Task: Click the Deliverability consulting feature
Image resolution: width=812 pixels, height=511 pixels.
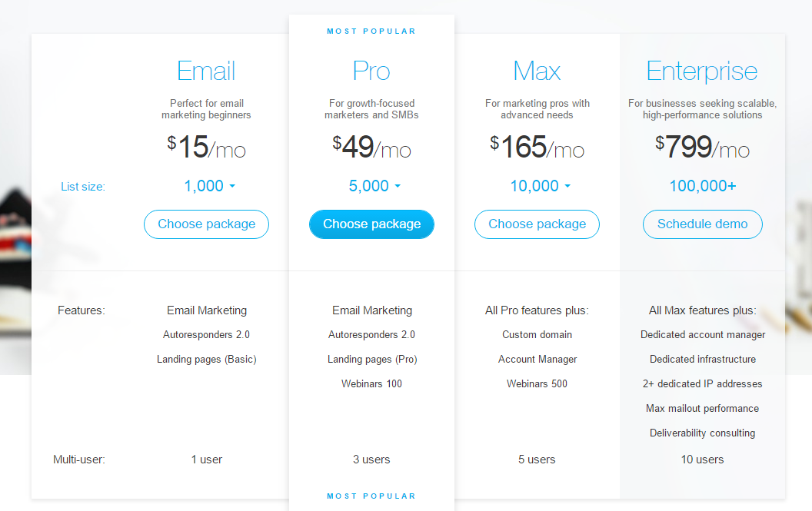Action: click(702, 433)
